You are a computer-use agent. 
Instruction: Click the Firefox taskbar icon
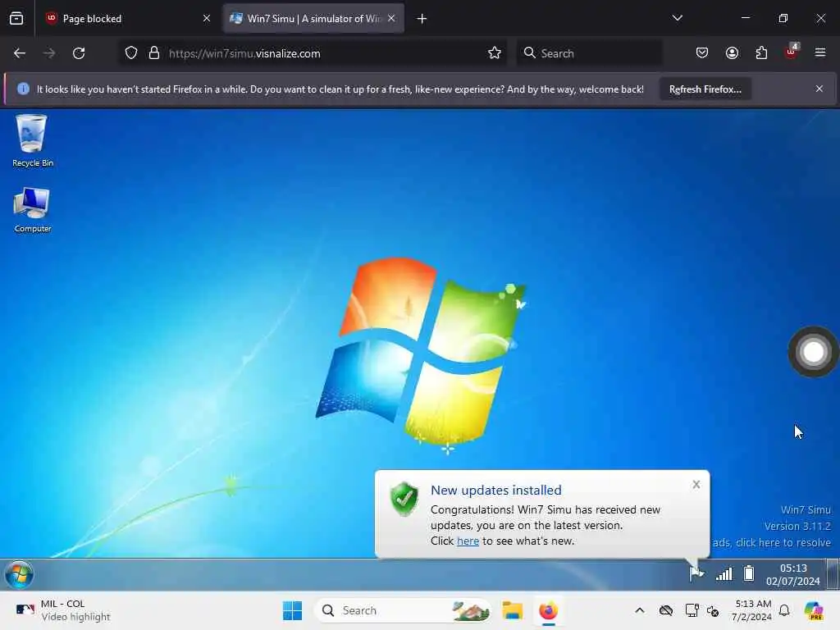548,610
